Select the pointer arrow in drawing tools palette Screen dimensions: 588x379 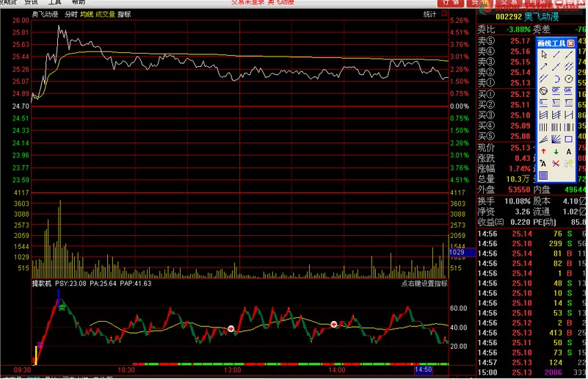pos(544,54)
